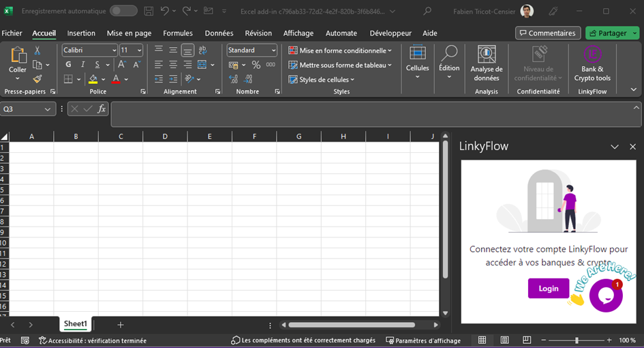
Task: Switch to the Insertion tab
Action: pyautogui.click(x=81, y=33)
